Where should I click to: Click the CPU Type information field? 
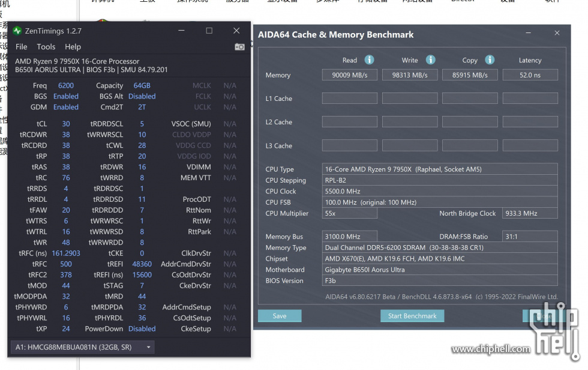[440, 169]
